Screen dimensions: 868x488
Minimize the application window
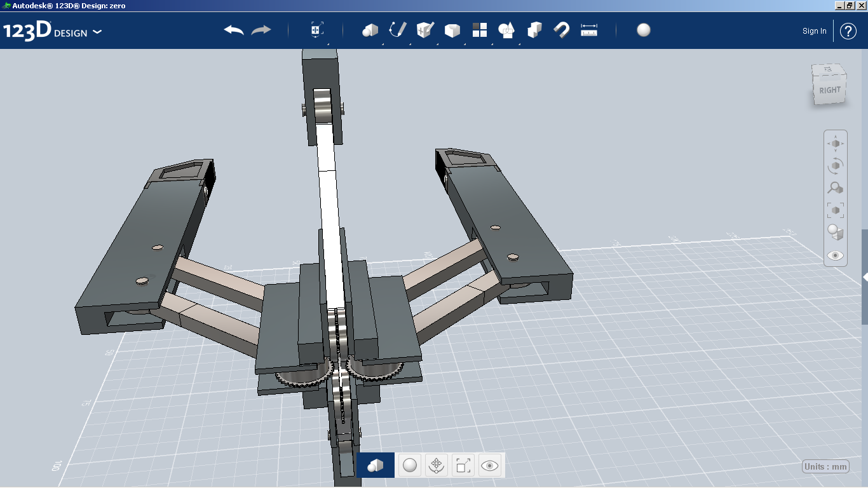(839, 5)
